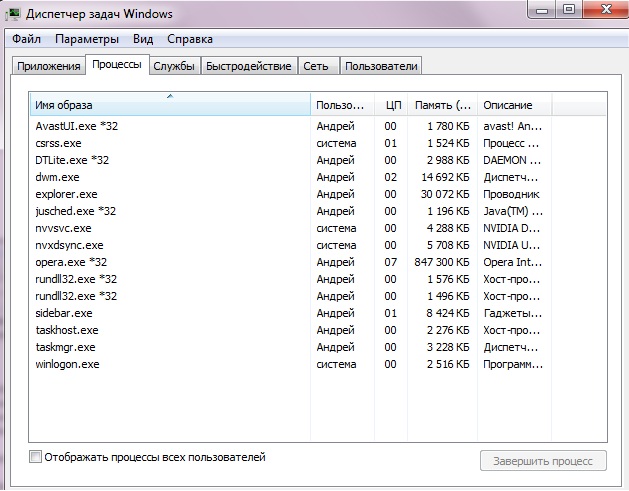Screen dimensions: 629x491
Task: Open the Параметры menu
Action: click(x=87, y=40)
